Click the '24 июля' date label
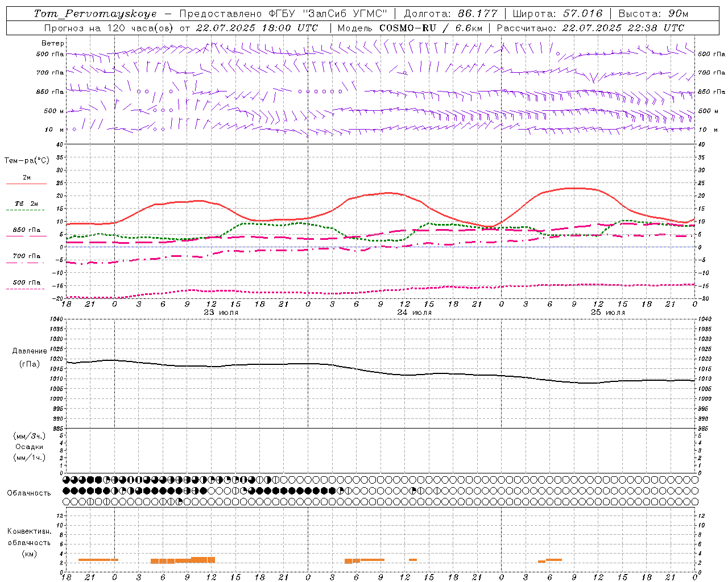Screen dimensions: 728x582 point(415,313)
